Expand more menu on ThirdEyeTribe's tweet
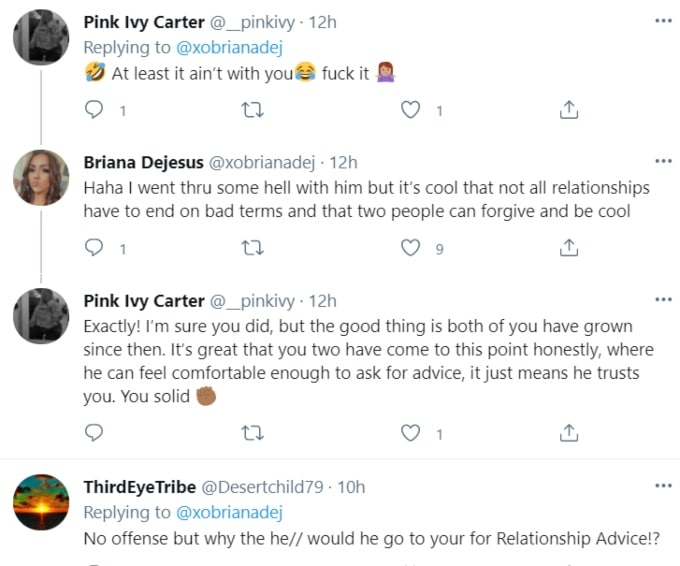The width and height of the screenshot is (680, 566). tap(663, 487)
